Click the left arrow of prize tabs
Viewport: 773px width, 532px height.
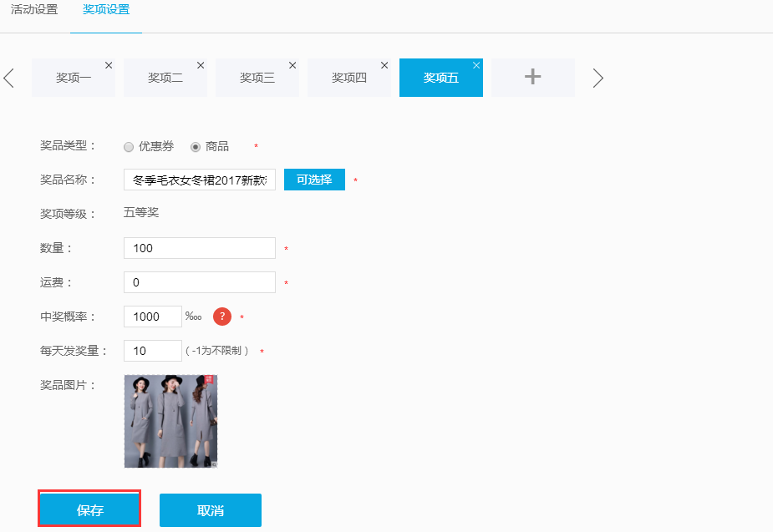pos(9,78)
